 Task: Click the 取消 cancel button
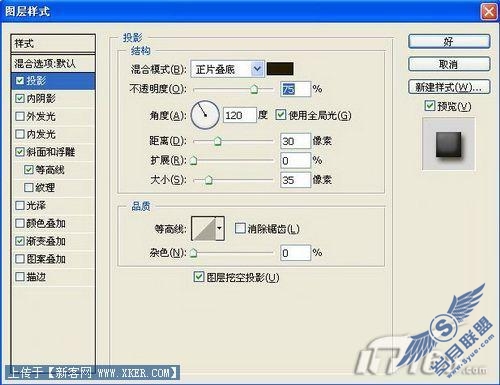tap(449, 64)
